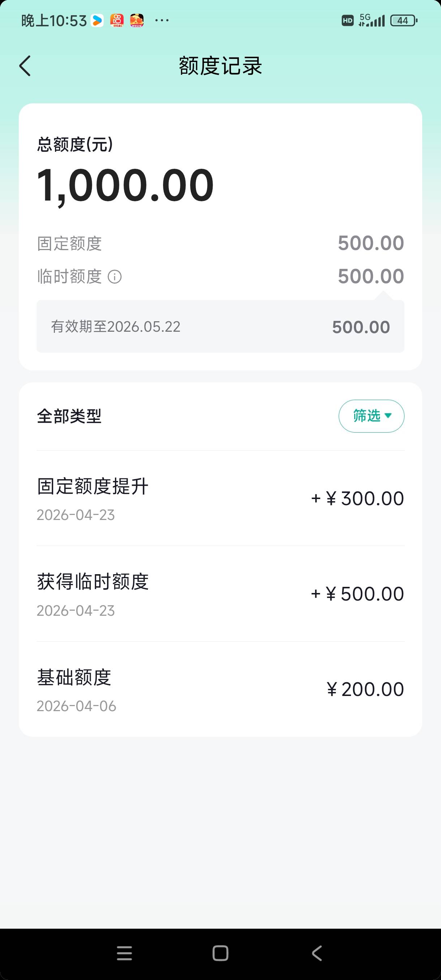Open the 获得临时额度 record entry
This screenshot has width=441, height=980.
coord(220,594)
